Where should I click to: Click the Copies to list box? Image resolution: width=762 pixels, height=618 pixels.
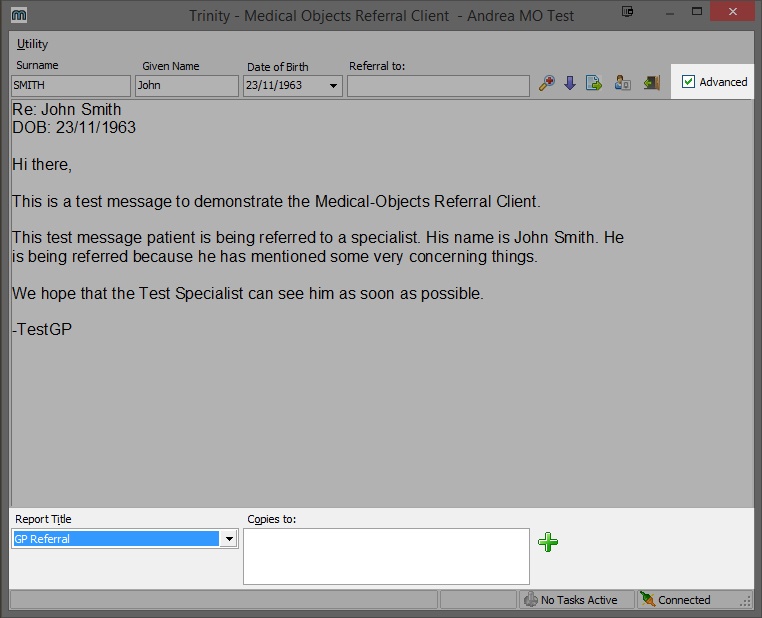[x=386, y=556]
